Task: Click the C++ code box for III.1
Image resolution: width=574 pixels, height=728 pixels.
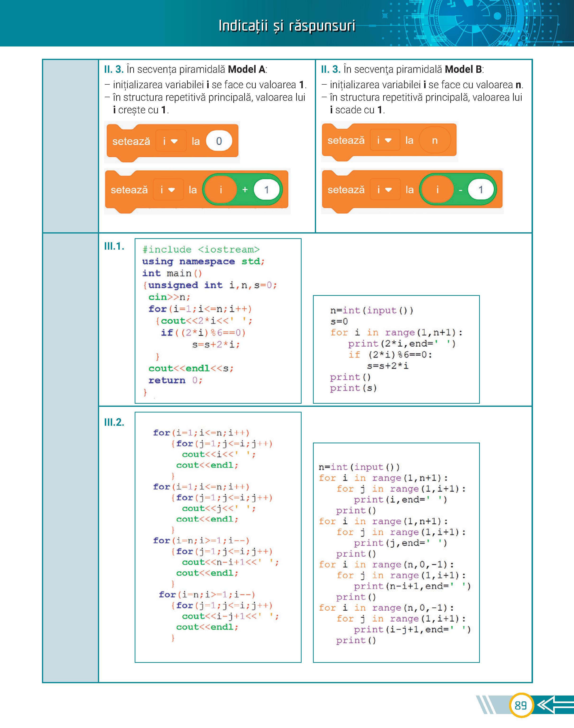Action: coord(218,321)
